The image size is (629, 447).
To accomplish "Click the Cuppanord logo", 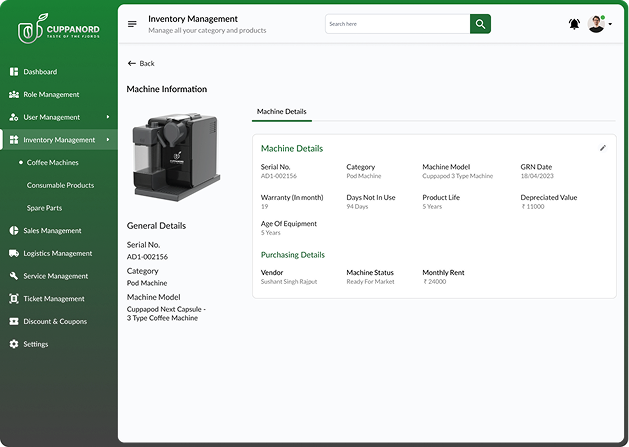I will click(59, 29).
